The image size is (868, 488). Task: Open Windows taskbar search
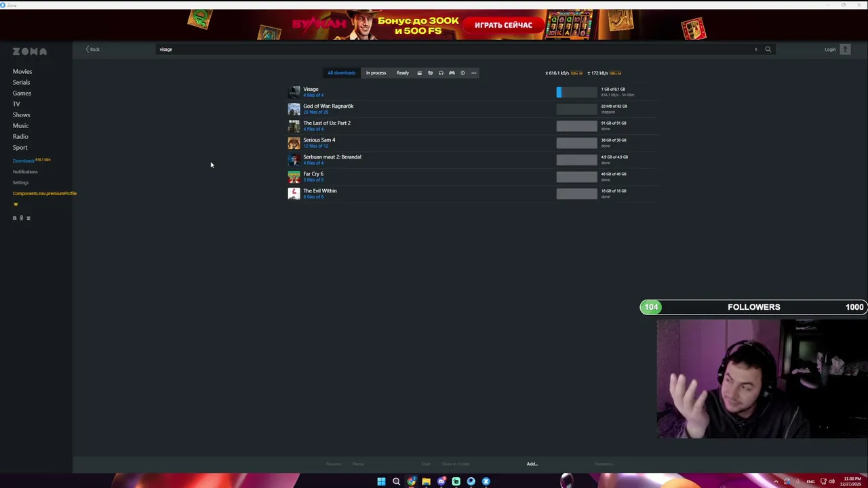click(x=396, y=482)
